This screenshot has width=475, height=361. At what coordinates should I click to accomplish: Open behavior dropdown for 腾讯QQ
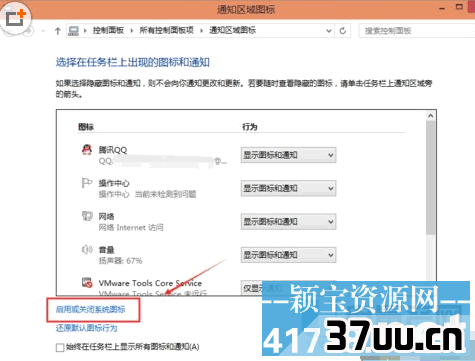[288, 155]
